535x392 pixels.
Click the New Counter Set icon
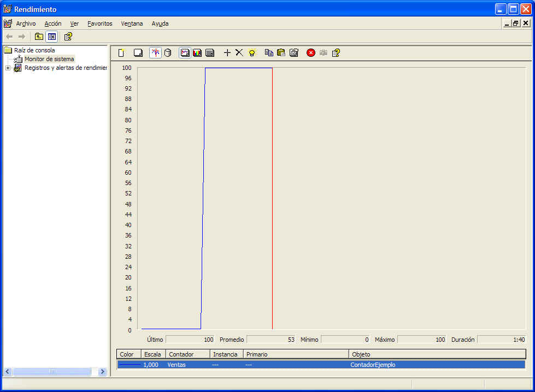(121, 53)
